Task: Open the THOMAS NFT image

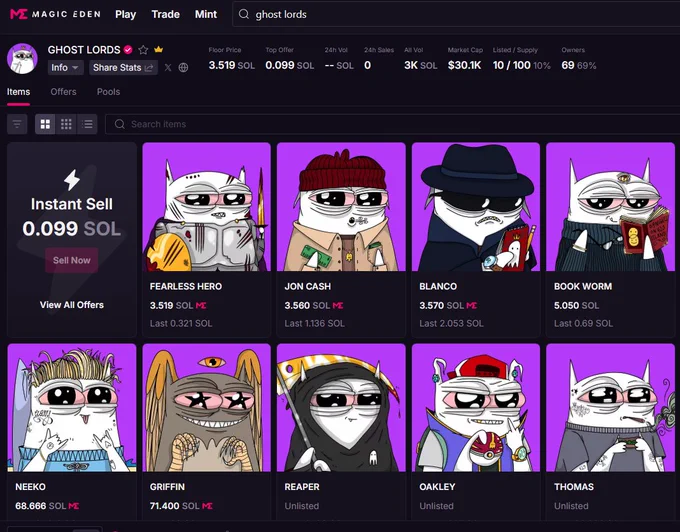Action: click(x=611, y=408)
